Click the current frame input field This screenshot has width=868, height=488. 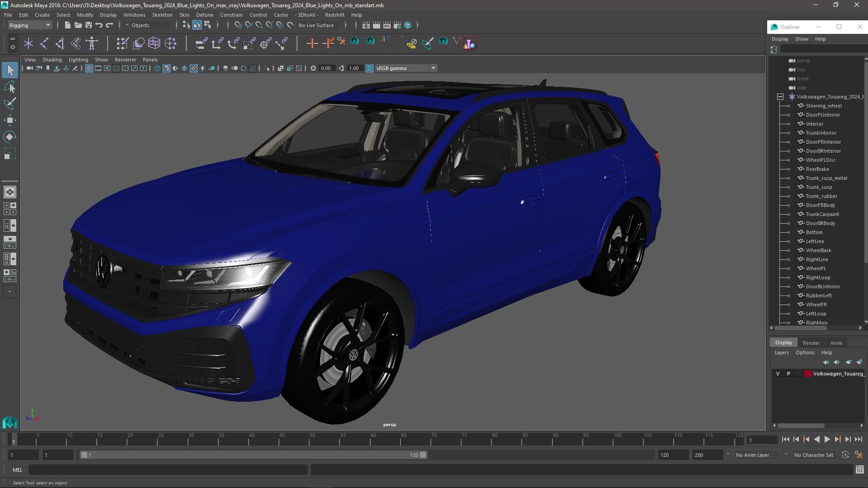tap(762, 440)
